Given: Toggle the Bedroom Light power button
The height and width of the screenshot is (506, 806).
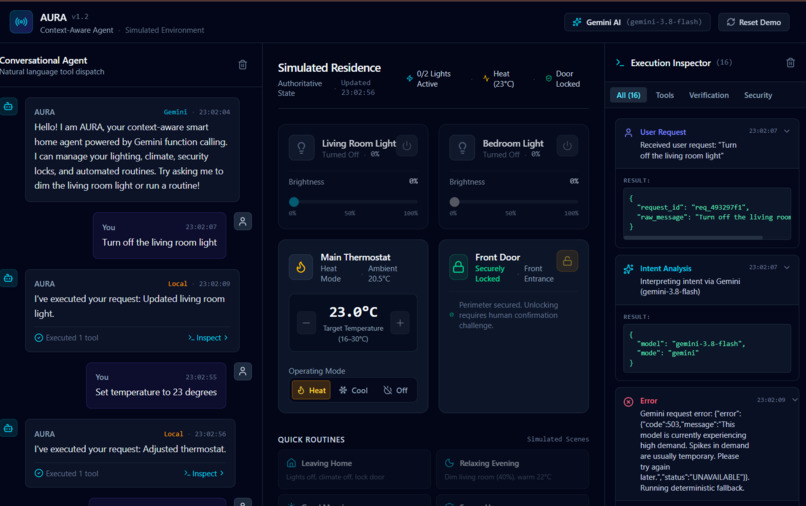Looking at the screenshot, I should tap(567, 146).
